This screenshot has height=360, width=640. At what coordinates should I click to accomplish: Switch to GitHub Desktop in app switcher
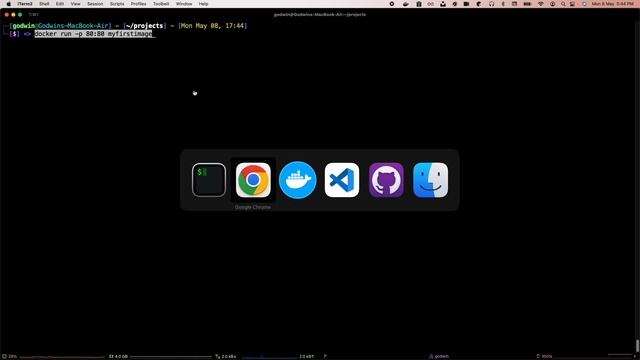pos(386,180)
